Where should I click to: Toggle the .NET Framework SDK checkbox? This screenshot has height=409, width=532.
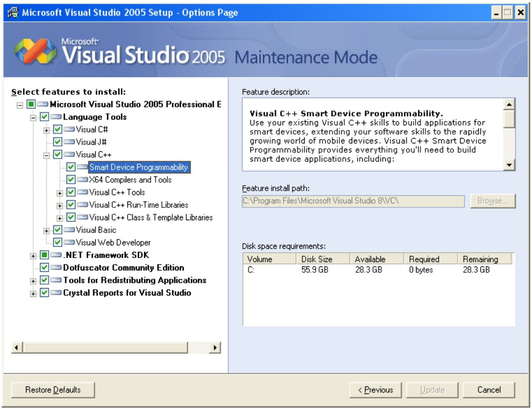pos(44,255)
